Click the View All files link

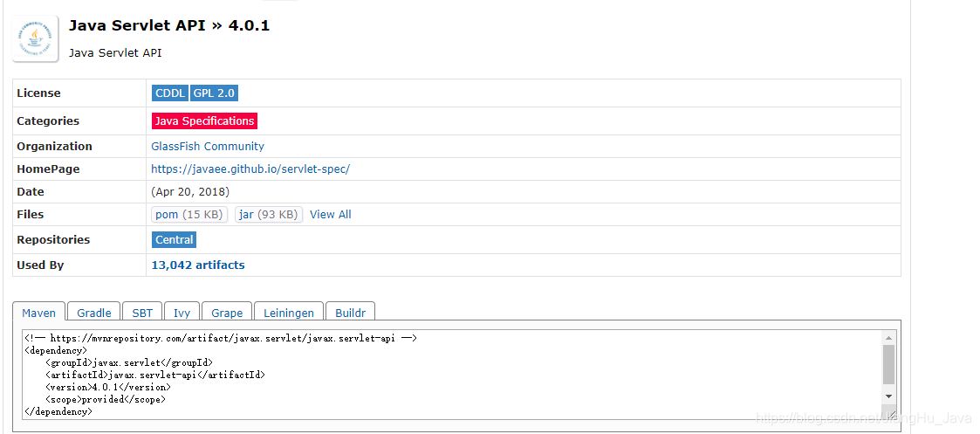pyautogui.click(x=331, y=215)
